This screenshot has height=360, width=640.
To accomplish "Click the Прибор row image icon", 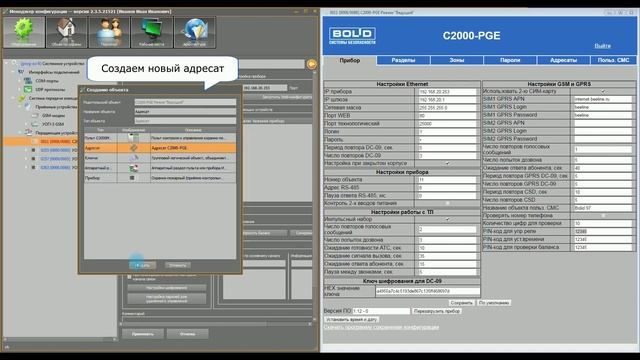I will pos(132,178).
